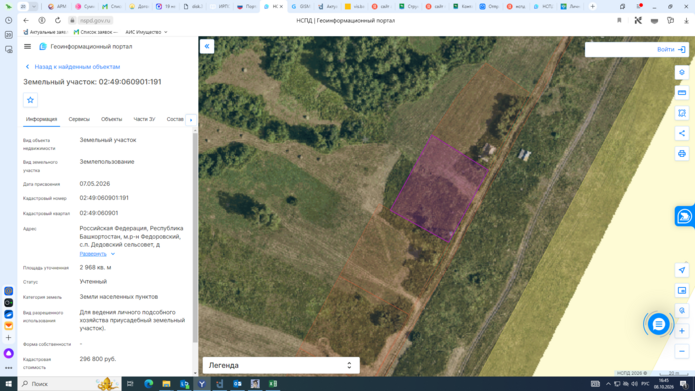Open the blue assistant side tab on the map

coord(685,216)
